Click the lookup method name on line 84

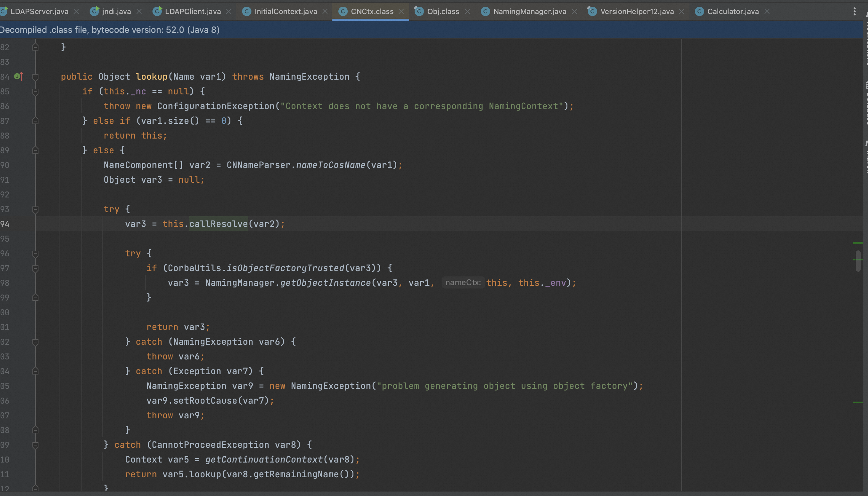pyautogui.click(x=151, y=77)
